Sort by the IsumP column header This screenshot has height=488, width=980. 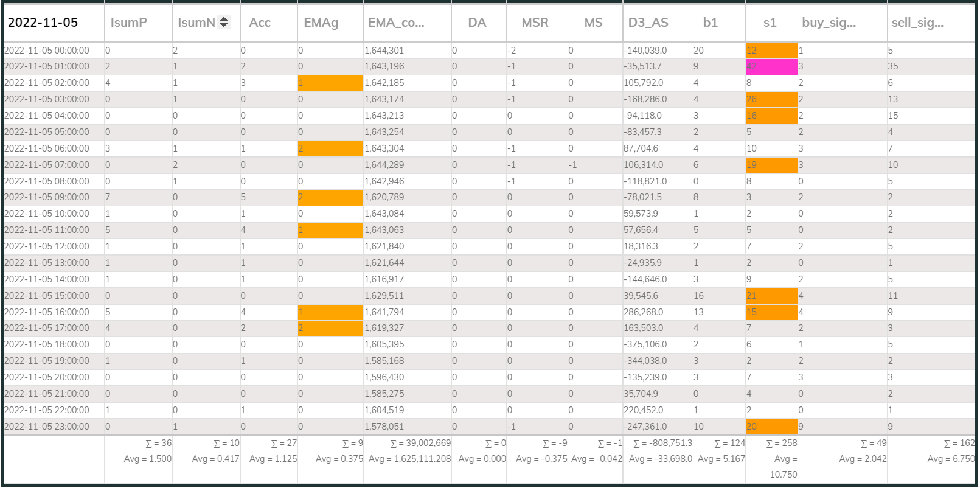[x=129, y=23]
